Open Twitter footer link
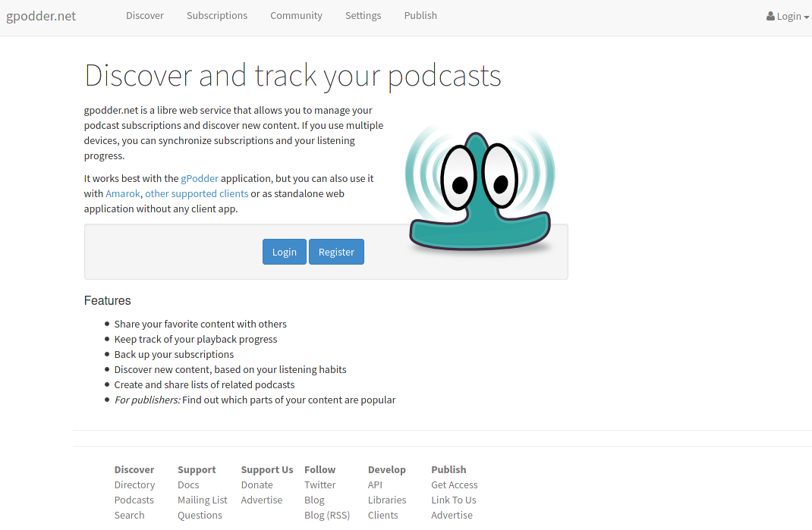The width and height of the screenshot is (812, 530). point(320,485)
